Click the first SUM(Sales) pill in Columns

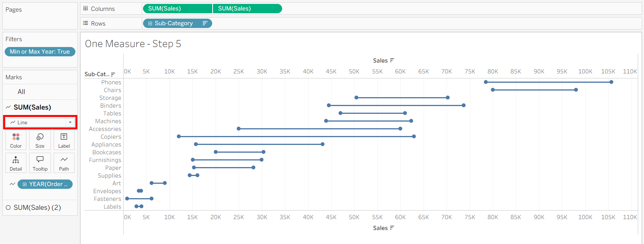point(177,9)
